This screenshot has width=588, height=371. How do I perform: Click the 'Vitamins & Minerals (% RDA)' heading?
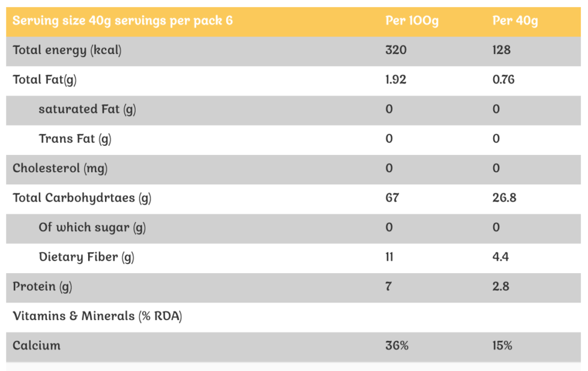[x=97, y=316]
